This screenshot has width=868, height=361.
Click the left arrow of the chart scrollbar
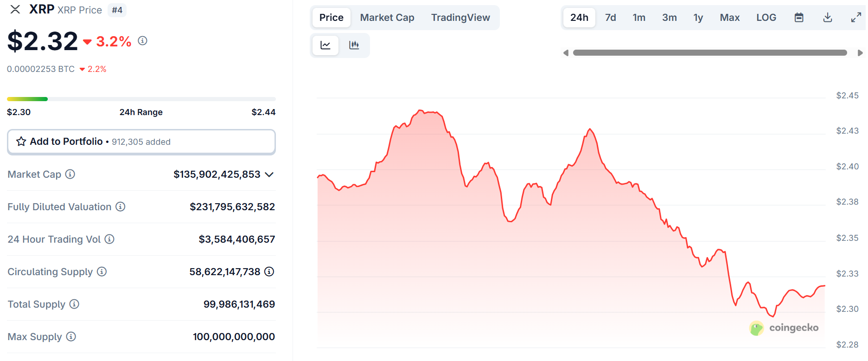(566, 53)
